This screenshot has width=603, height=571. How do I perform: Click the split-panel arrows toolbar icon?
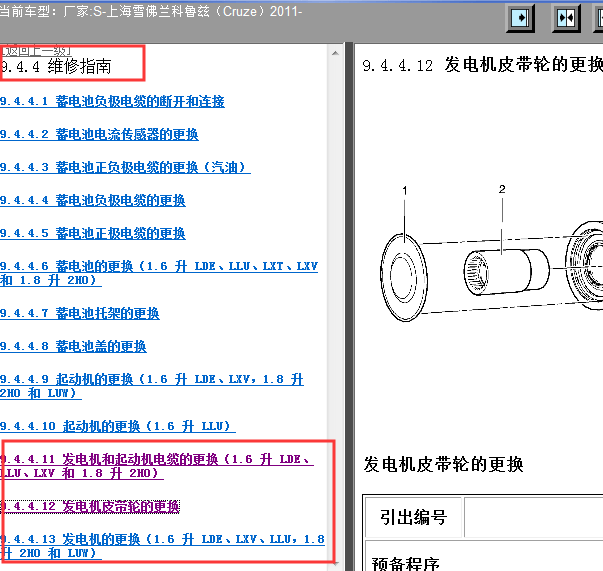566,18
